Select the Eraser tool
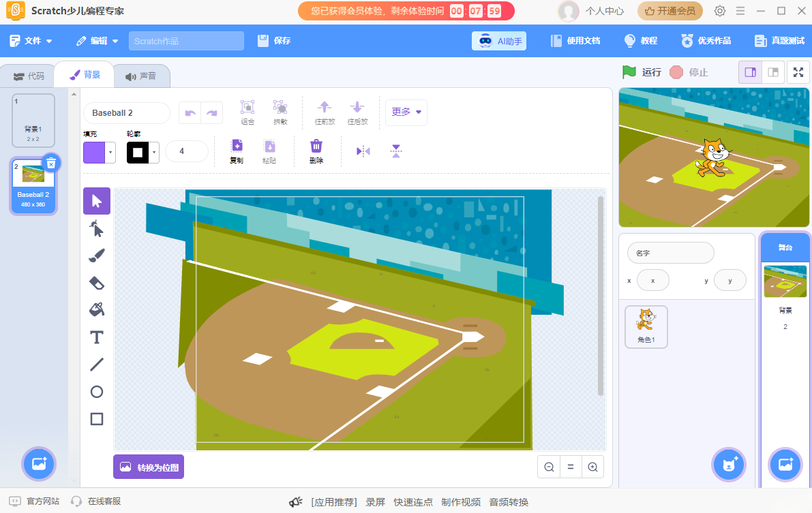This screenshot has width=812, height=513. (97, 283)
